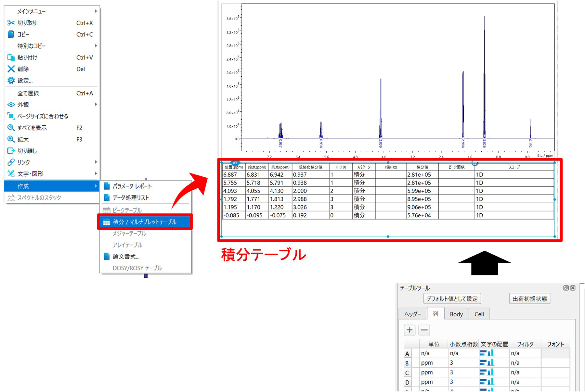The width and height of the screenshot is (585, 392).
Task: Choose パラメータ レポート from the submenu
Action: [132, 186]
